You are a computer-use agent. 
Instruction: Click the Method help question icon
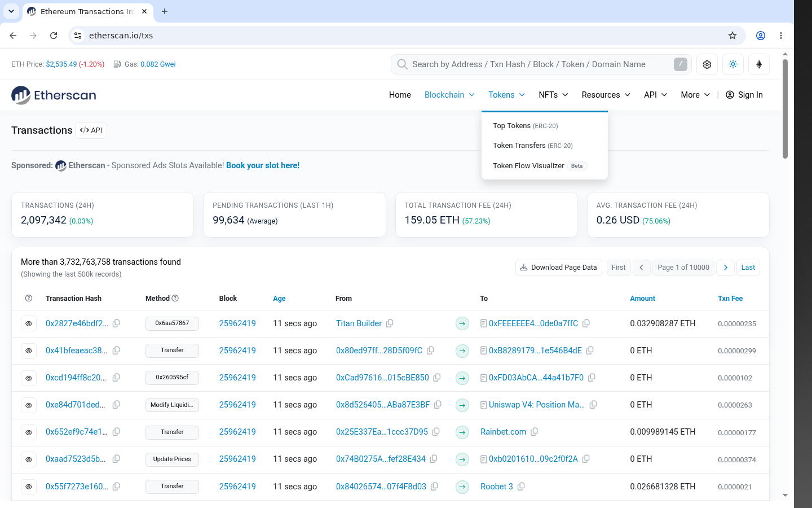click(175, 298)
